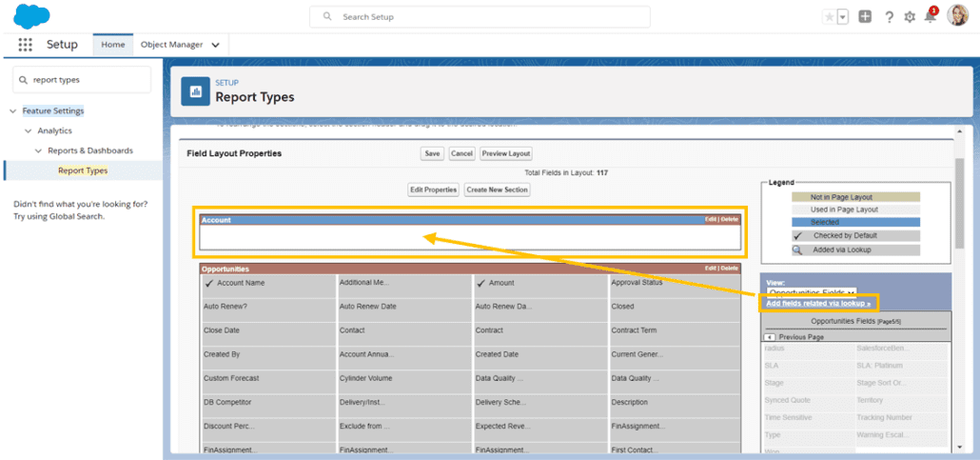Open the favorites list dropdown arrow
The image size is (980, 460).
(843, 17)
